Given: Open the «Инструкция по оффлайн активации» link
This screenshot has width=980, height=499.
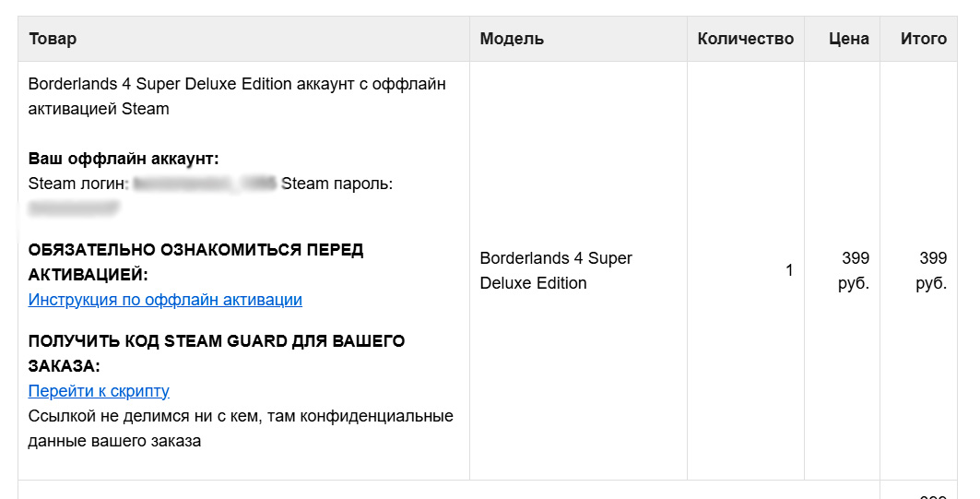Looking at the screenshot, I should point(165,300).
